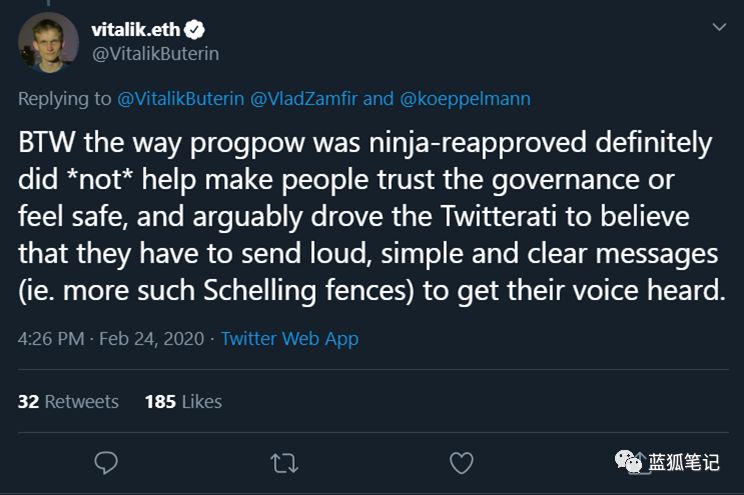Click the "Replying to" label
Image resolution: width=744 pixels, height=495 pixels.
pos(65,98)
